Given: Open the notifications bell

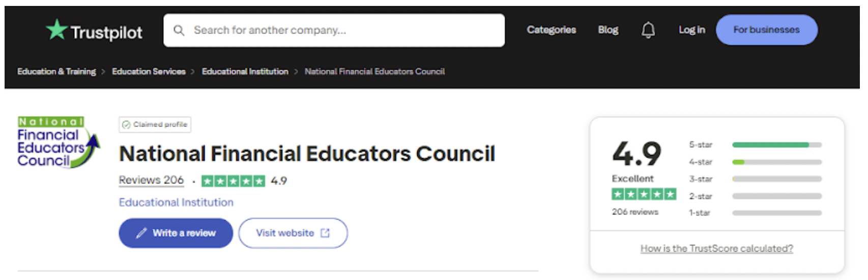Looking at the screenshot, I should 648,30.
